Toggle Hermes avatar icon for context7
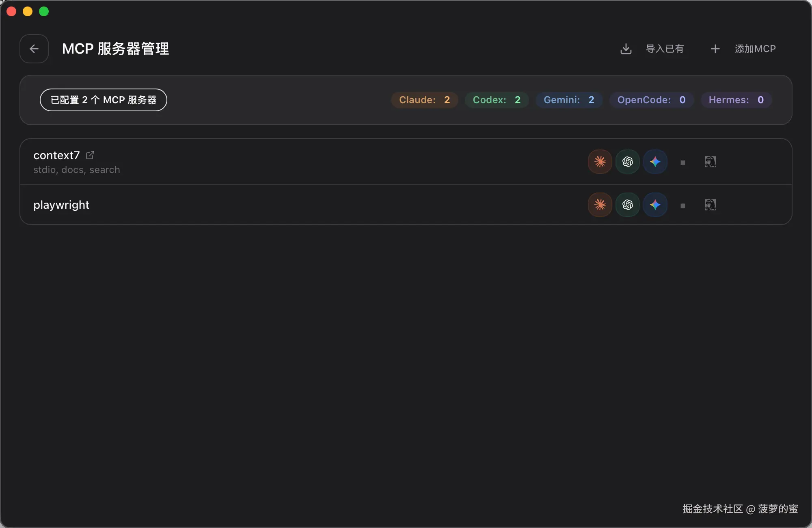This screenshot has width=812, height=528. coord(710,162)
